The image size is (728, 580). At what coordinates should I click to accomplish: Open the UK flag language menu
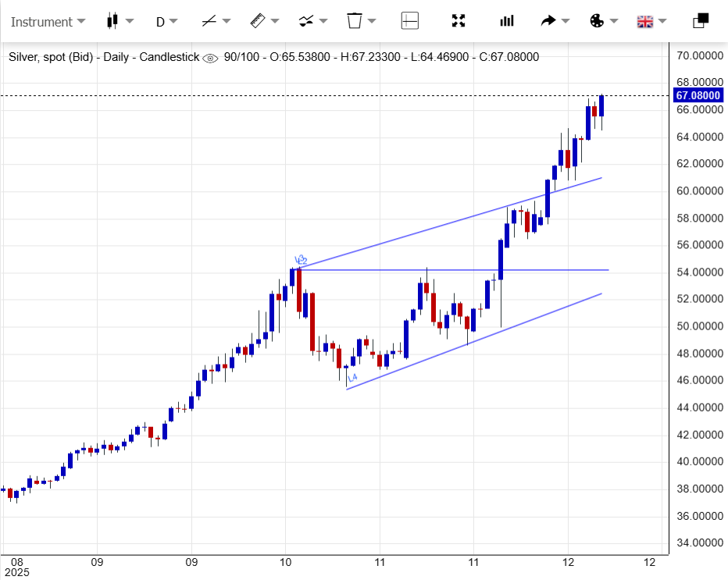click(x=645, y=21)
